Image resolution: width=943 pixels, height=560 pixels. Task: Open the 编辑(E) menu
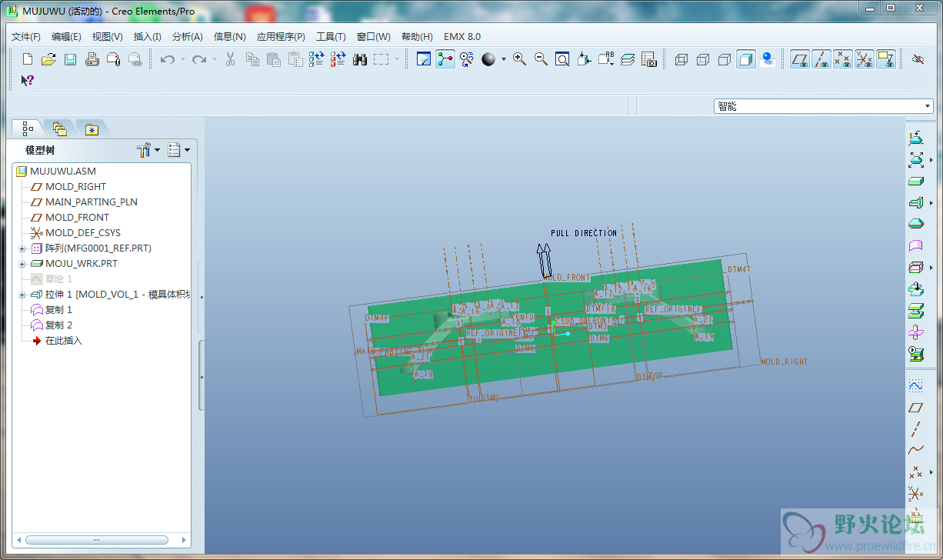click(66, 36)
